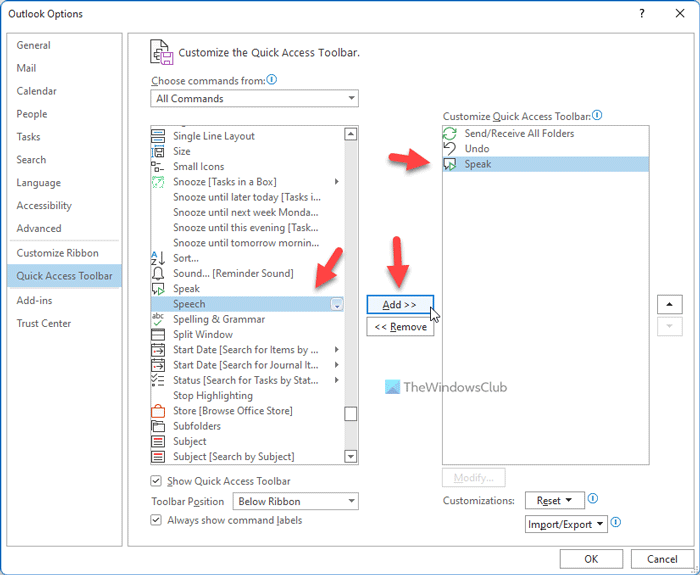Click the Spelling & Grammar abc icon
This screenshot has width=700, height=575.
coord(158,319)
